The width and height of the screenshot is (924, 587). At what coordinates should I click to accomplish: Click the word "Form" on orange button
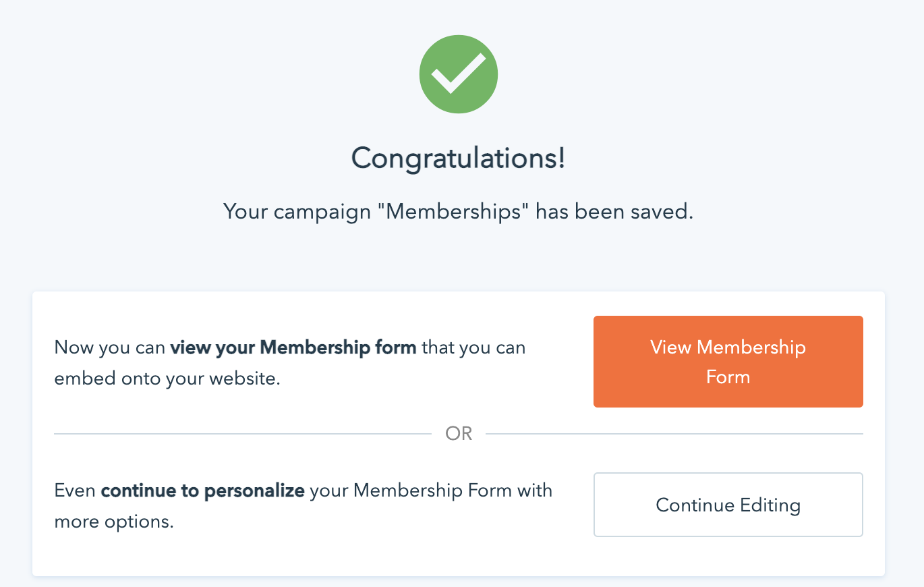(728, 376)
